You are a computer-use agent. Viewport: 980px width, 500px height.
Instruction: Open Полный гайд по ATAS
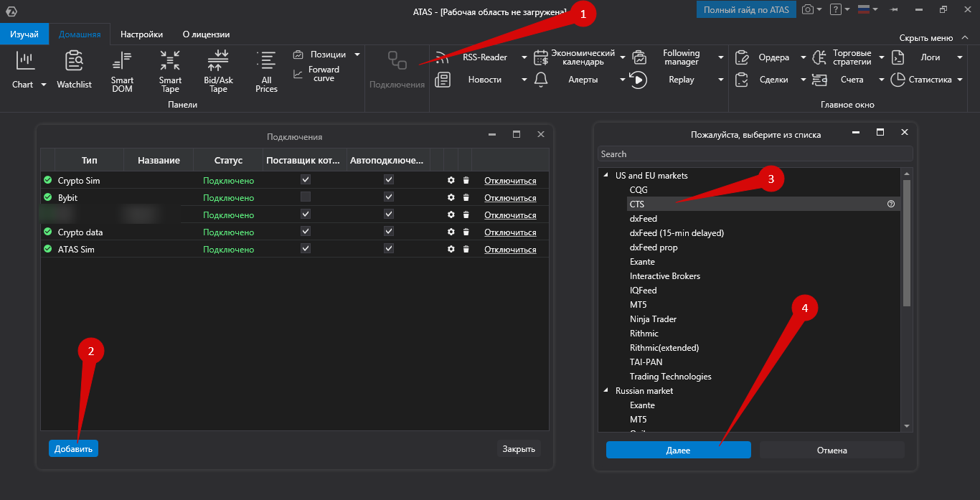(x=746, y=10)
